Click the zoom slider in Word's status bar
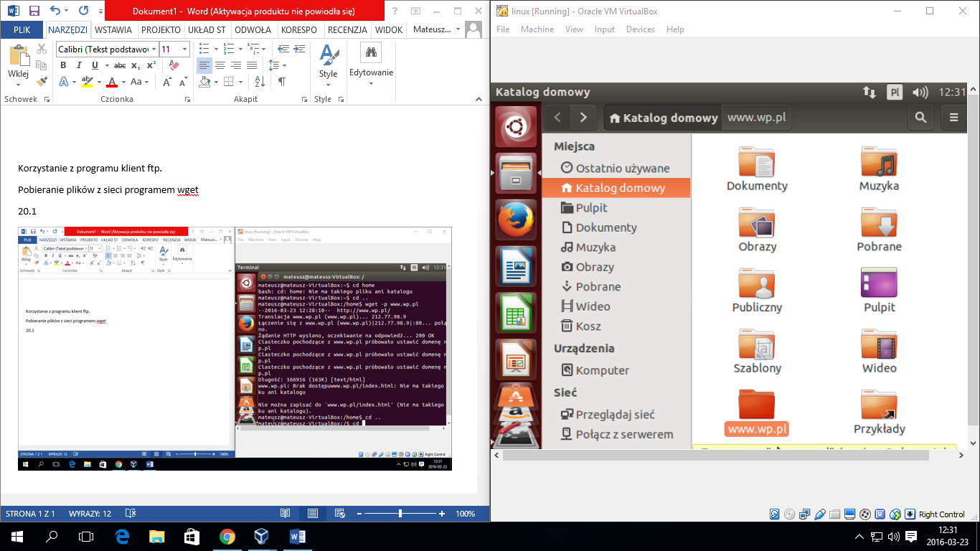The width and height of the screenshot is (980, 551). pyautogui.click(x=400, y=514)
